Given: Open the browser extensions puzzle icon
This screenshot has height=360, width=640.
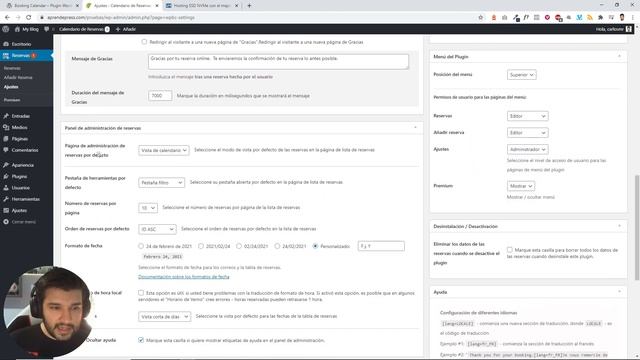Looking at the screenshot, I should point(600,18).
